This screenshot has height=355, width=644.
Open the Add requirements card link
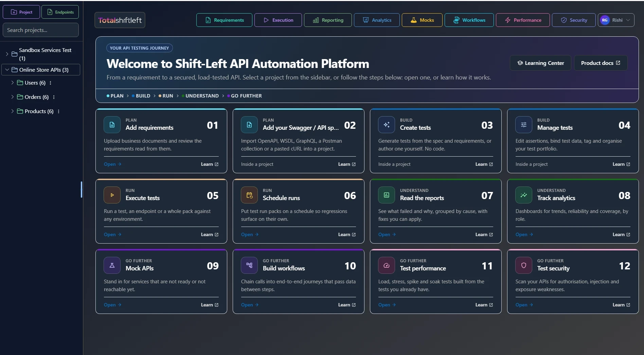coord(112,164)
